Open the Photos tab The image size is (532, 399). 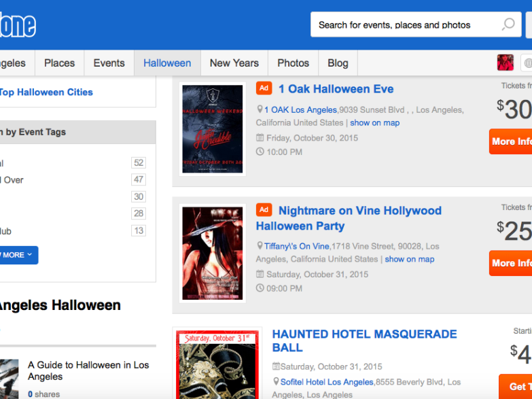point(293,63)
